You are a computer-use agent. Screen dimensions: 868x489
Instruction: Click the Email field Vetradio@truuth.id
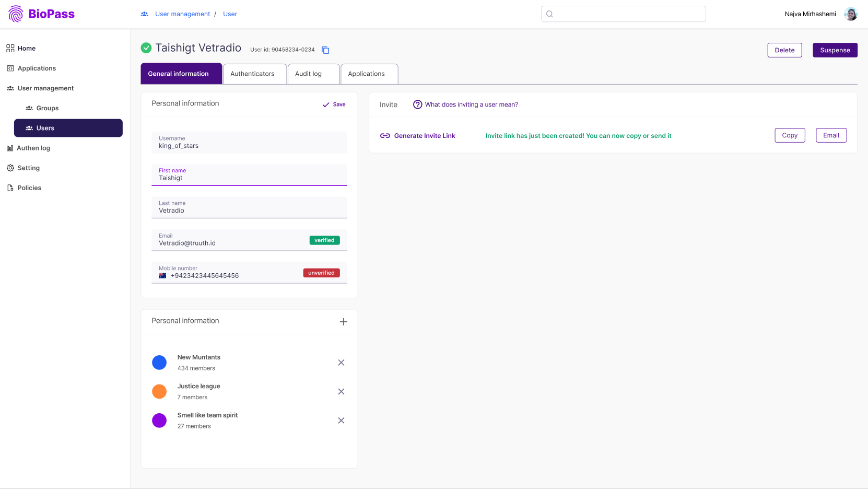pos(249,240)
